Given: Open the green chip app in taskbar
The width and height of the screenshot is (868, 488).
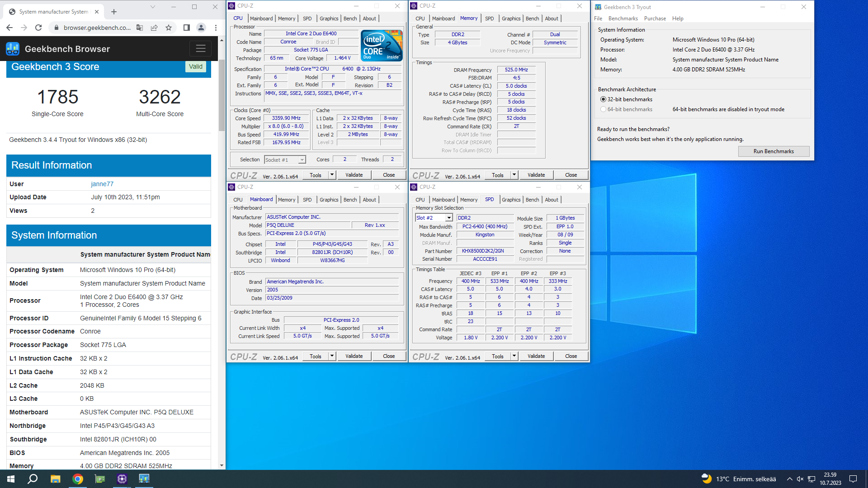Looking at the screenshot, I should (x=99, y=479).
